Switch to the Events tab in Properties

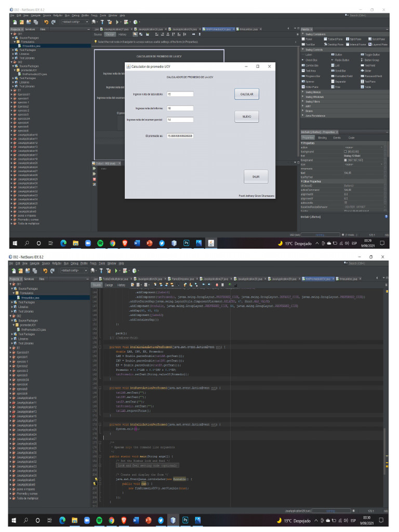click(337, 138)
